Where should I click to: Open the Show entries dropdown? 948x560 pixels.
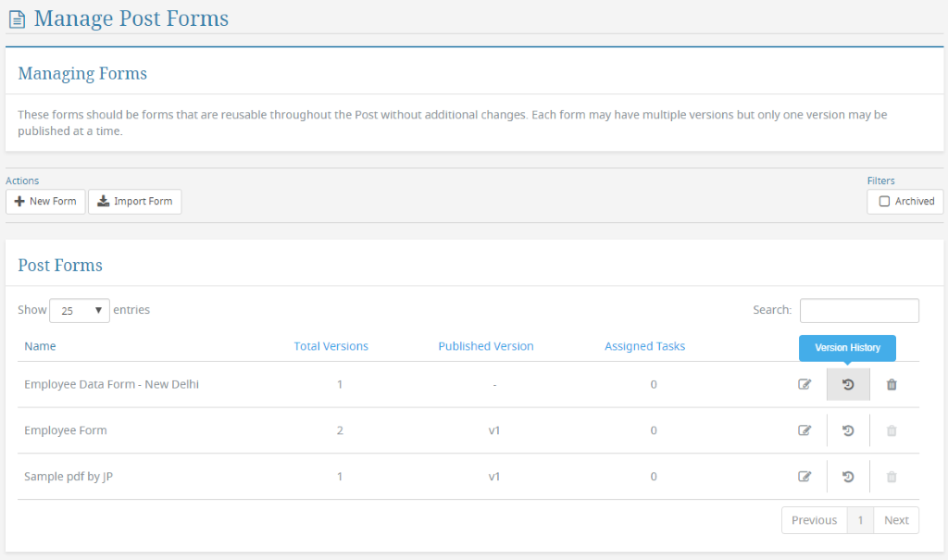(80, 310)
